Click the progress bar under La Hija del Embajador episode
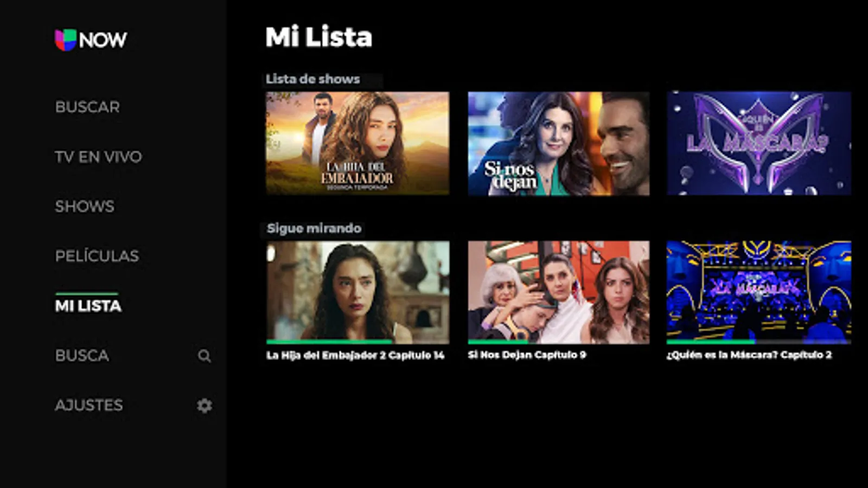 pos(358,342)
